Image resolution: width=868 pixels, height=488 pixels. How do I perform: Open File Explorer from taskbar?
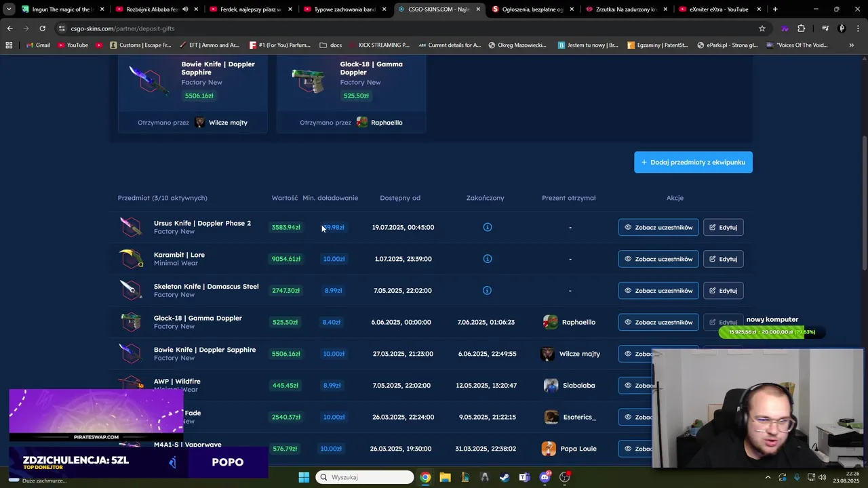click(x=445, y=477)
